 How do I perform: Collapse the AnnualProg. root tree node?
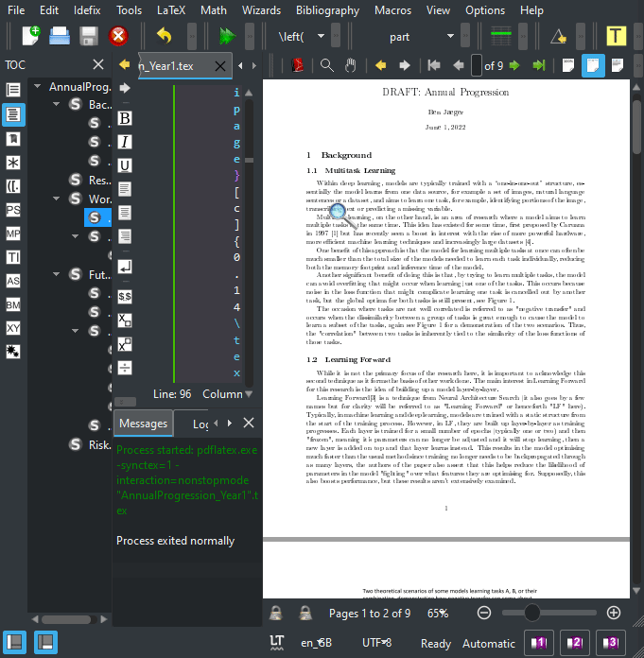[38, 86]
